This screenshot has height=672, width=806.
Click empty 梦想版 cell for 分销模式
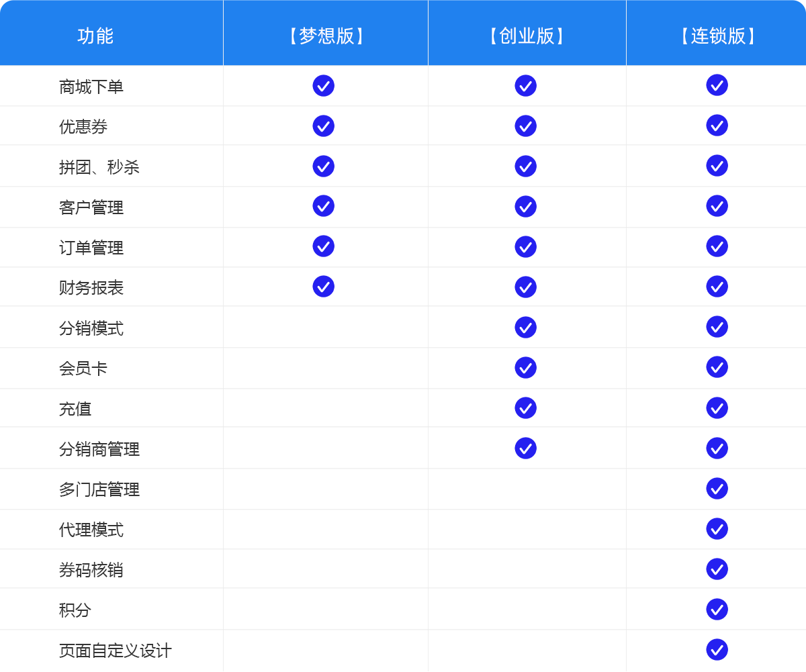(325, 328)
